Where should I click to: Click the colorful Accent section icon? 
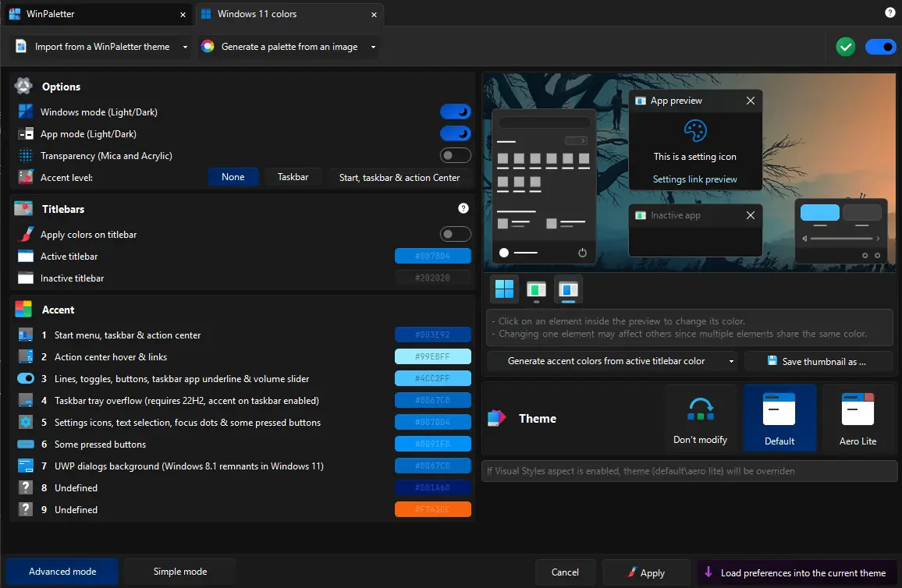click(x=23, y=310)
